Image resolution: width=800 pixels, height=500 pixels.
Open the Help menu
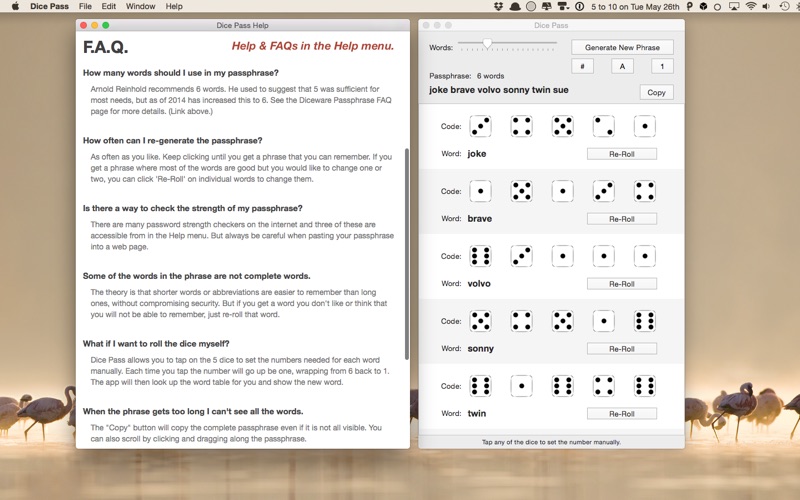[174, 7]
